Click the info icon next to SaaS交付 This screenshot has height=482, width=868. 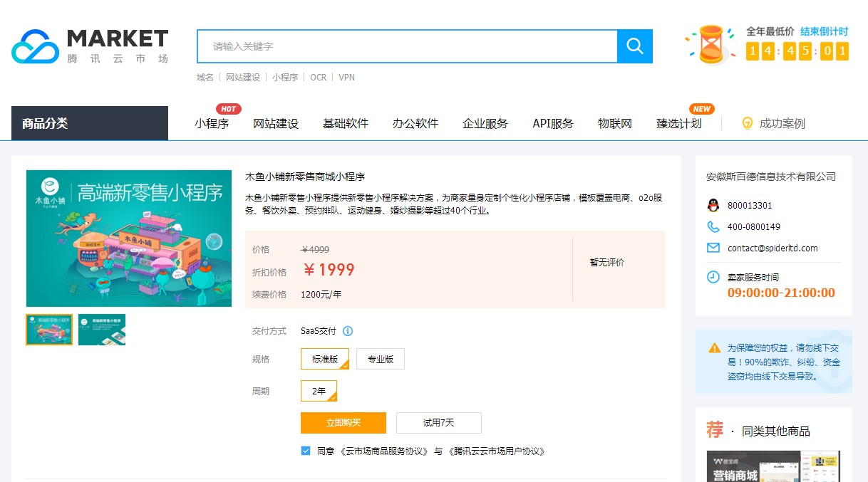pyautogui.click(x=348, y=331)
